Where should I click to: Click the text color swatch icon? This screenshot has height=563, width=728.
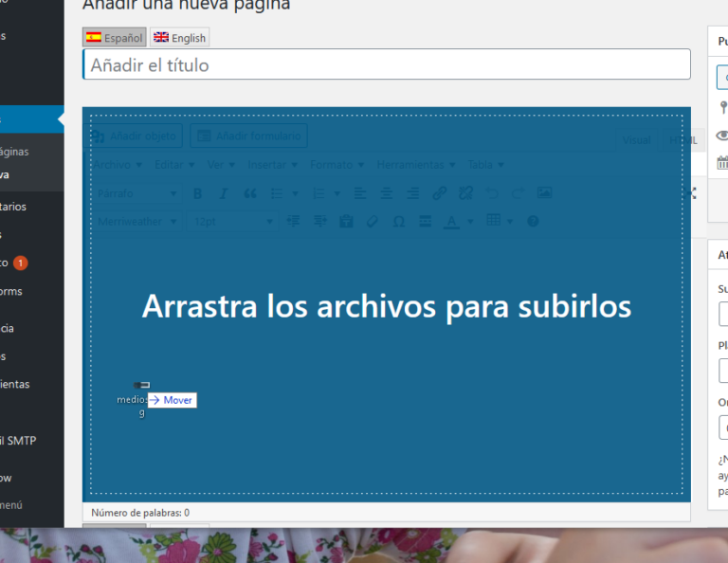tap(451, 222)
